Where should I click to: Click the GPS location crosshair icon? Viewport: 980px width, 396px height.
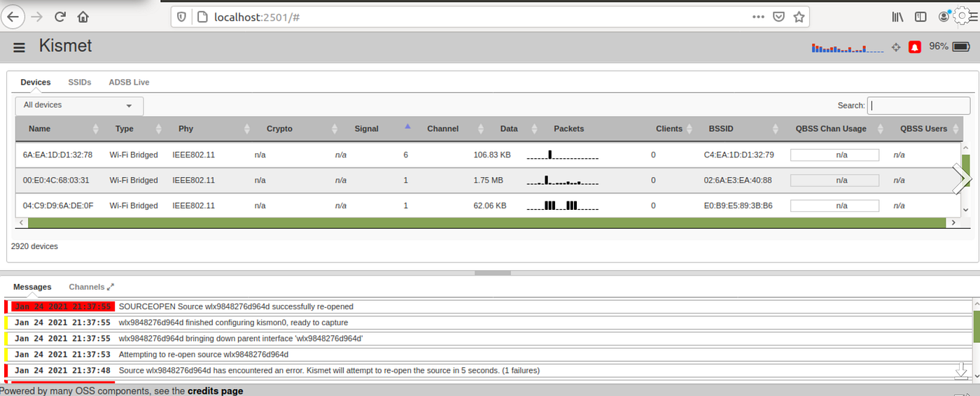tap(896, 48)
